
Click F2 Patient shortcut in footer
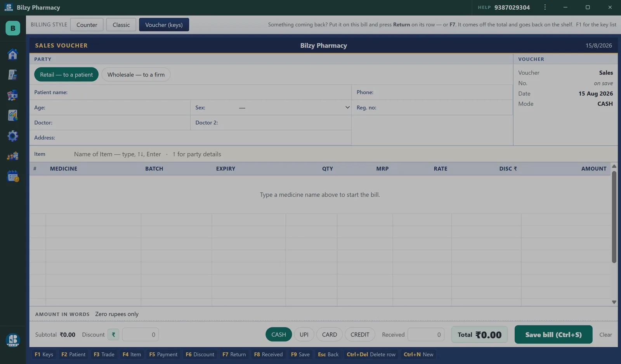click(73, 354)
